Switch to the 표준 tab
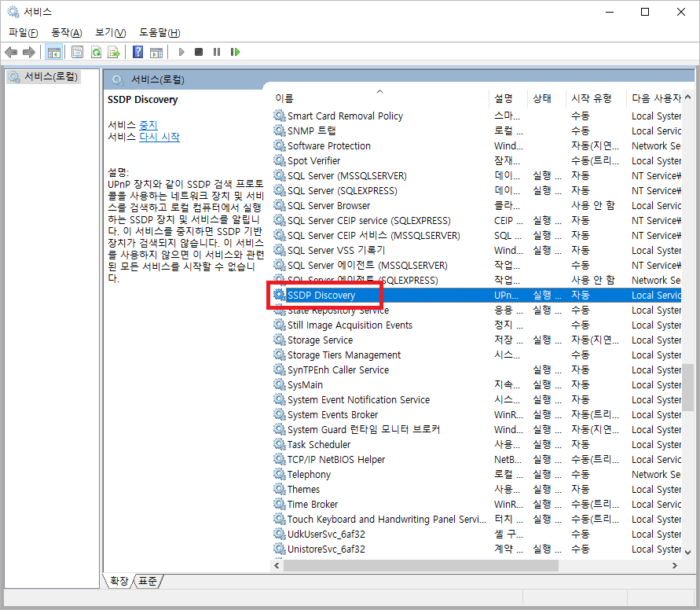The height and width of the screenshot is (610, 700). tap(148, 581)
